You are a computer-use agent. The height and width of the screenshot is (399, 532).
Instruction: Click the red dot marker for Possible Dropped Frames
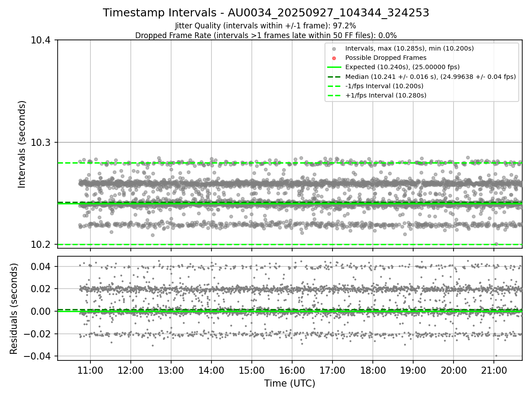[334, 58]
